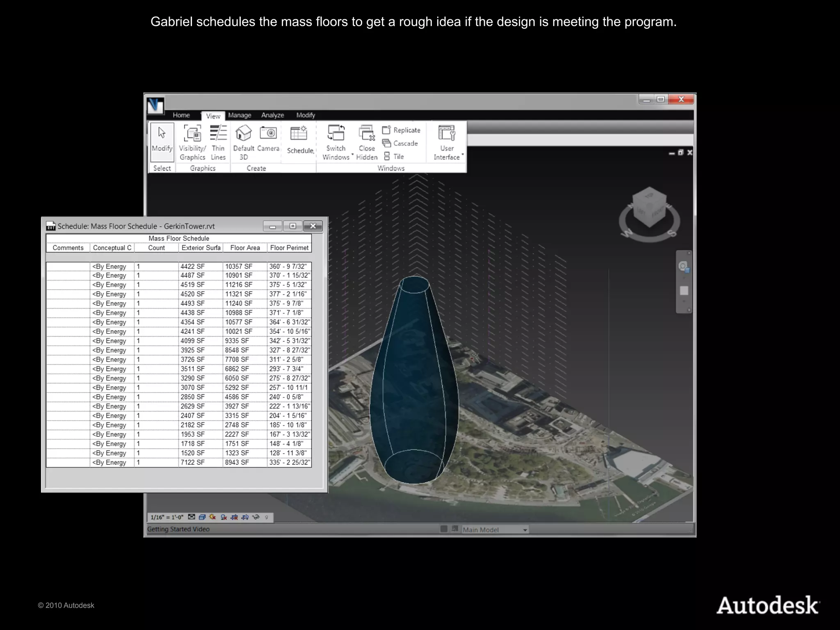Cascade the open windows
This screenshot has height=630, width=840.
tap(400, 143)
